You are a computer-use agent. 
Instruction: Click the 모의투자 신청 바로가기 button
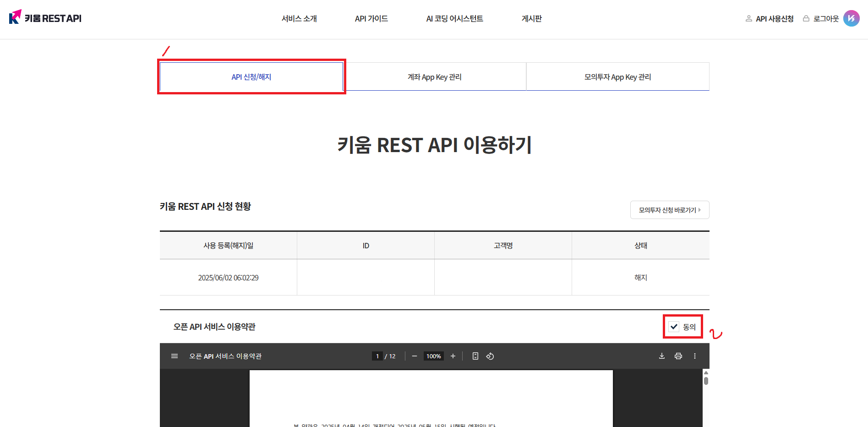[669, 210]
